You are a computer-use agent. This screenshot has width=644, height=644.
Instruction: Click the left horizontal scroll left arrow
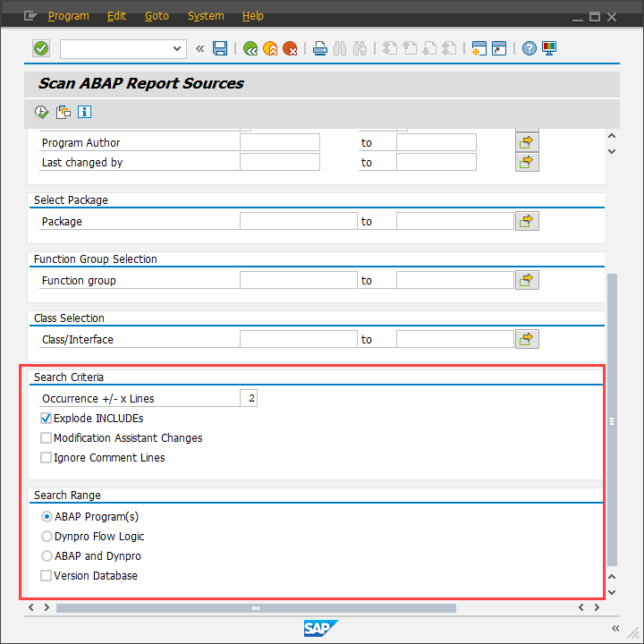tap(31, 607)
